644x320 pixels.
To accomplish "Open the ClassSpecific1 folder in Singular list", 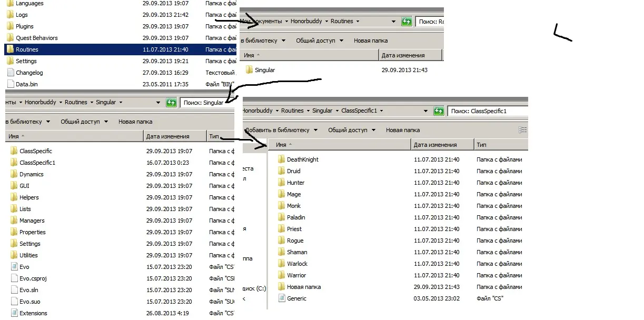I will tap(37, 163).
